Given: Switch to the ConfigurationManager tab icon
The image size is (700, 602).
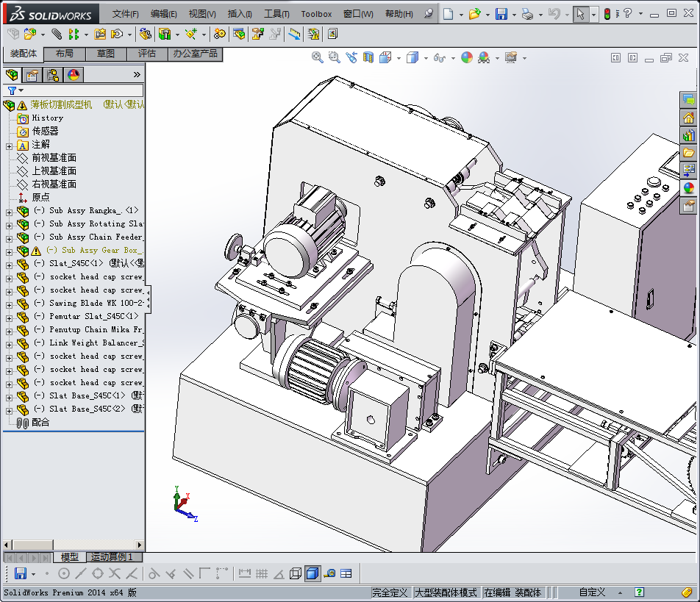Looking at the screenshot, I should [53, 75].
